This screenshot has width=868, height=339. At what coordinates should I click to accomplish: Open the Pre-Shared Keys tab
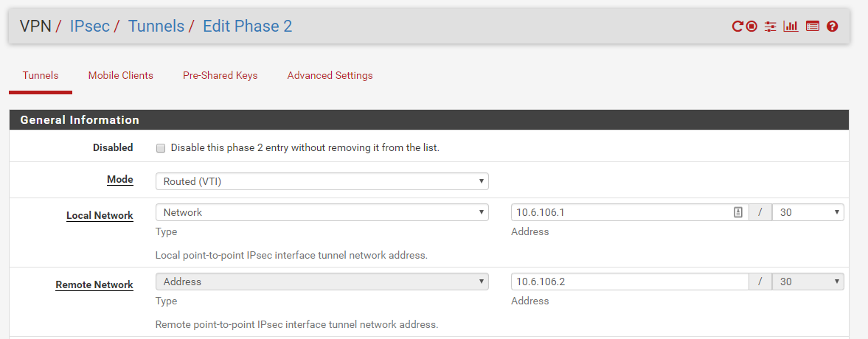click(221, 75)
